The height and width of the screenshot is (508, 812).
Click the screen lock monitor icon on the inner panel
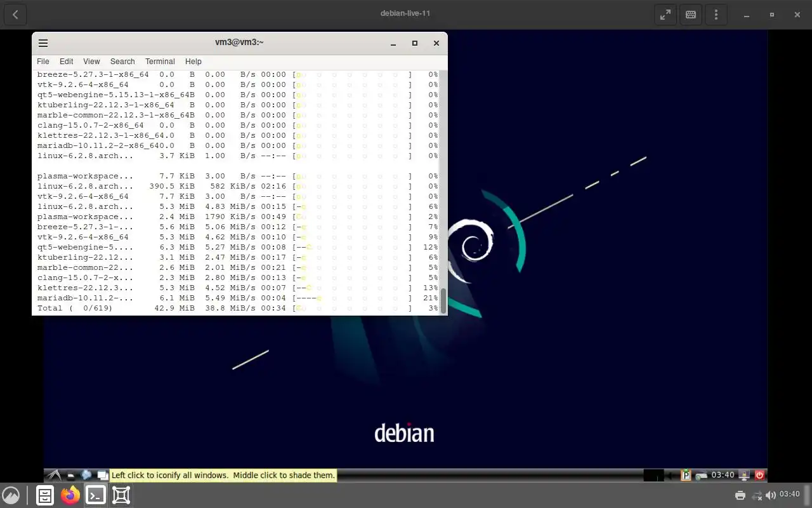[745, 475]
